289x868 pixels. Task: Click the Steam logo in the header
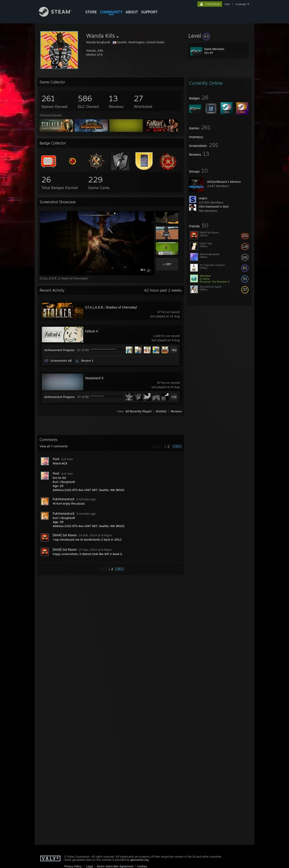[55, 12]
